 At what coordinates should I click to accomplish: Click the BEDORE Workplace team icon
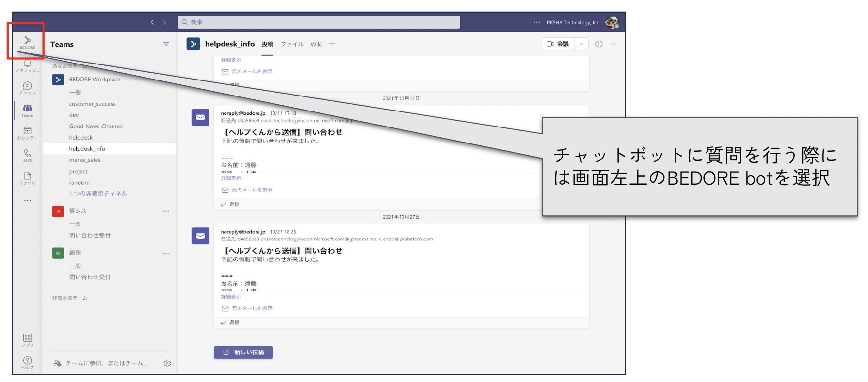tap(58, 80)
